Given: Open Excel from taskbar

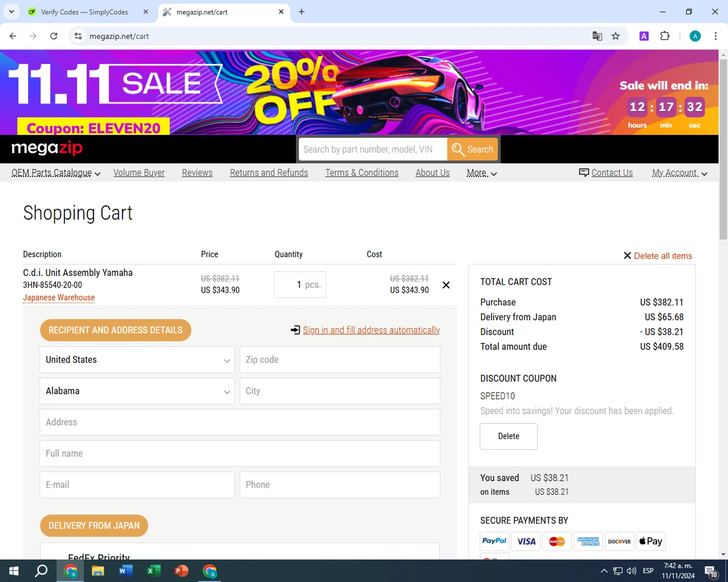Looking at the screenshot, I should (x=154, y=571).
